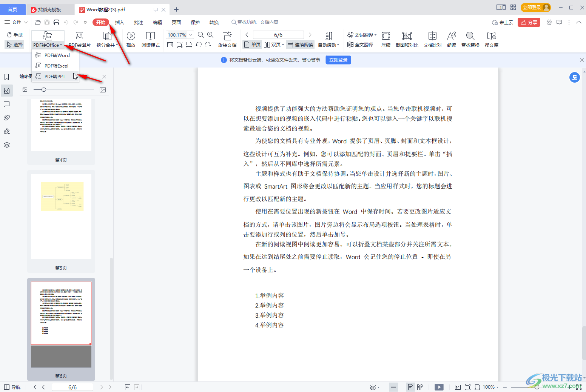Zoom out with the minus magnifier icon
The width and height of the screenshot is (586, 392).
(201, 35)
